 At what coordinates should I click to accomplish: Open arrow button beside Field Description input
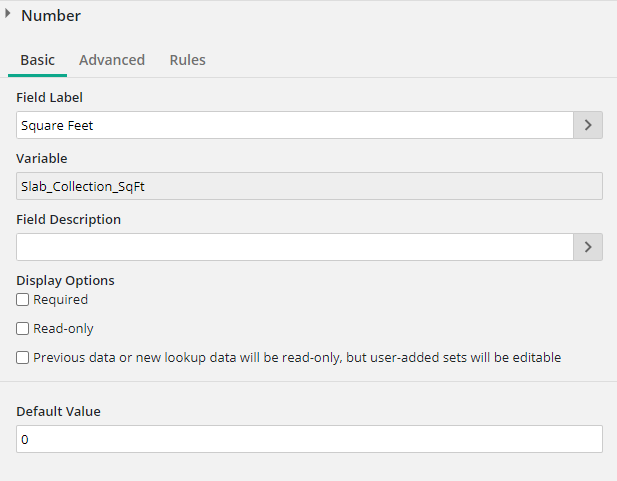[587, 247]
